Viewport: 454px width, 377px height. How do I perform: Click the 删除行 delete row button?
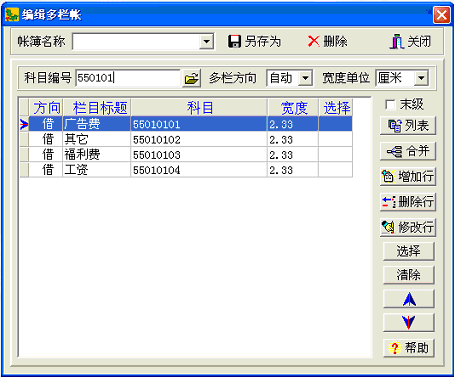click(408, 202)
